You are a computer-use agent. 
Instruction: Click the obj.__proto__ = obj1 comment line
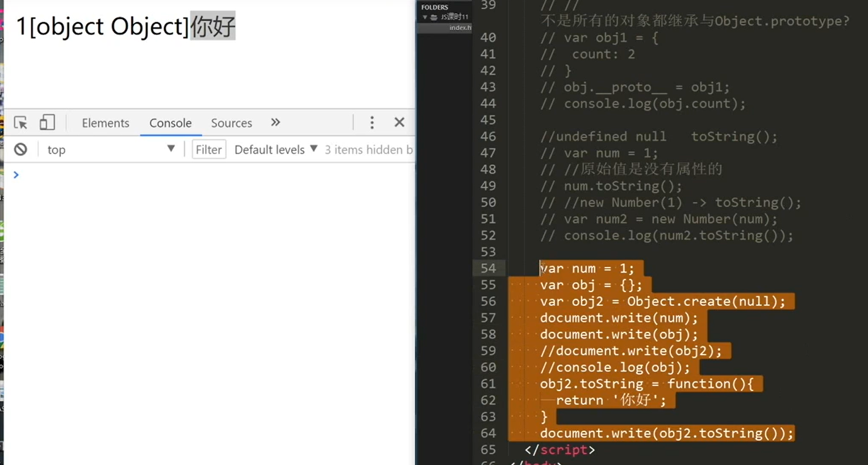tap(635, 87)
